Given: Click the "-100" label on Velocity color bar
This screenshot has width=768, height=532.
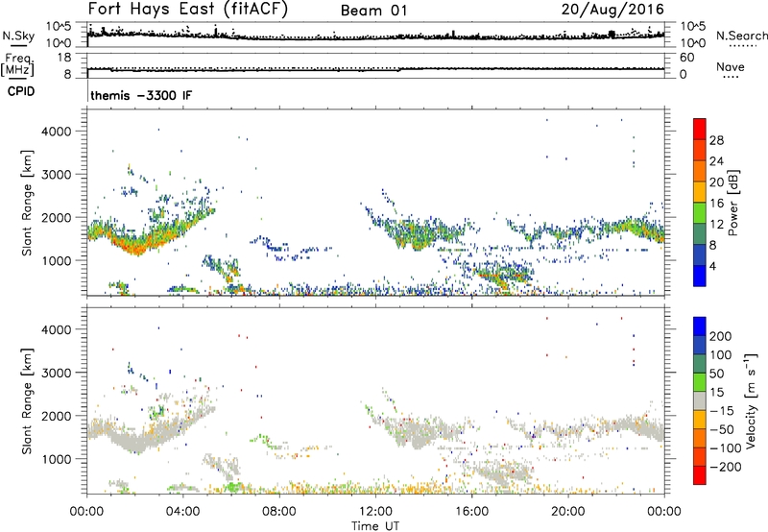Looking at the screenshot, I should click(725, 448).
